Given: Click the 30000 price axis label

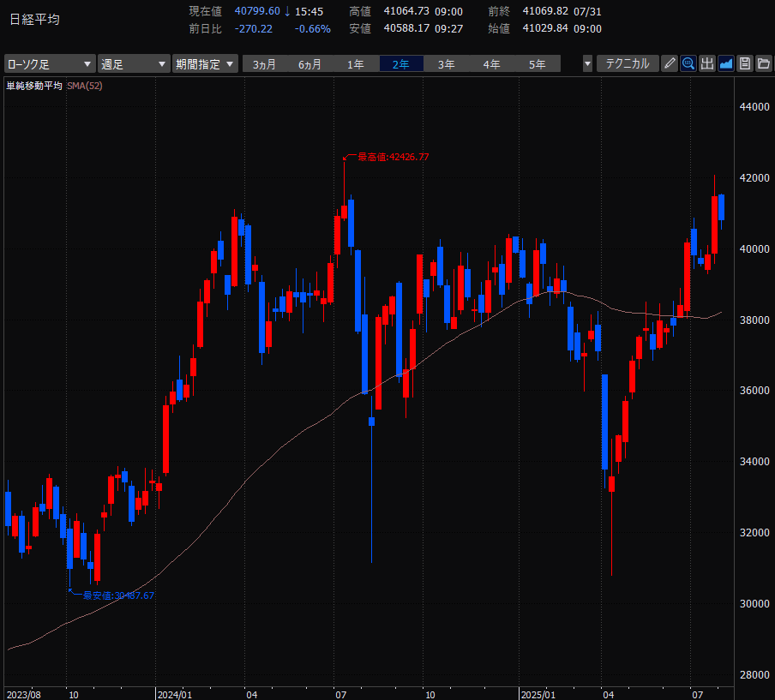Looking at the screenshot, I should [x=754, y=604].
